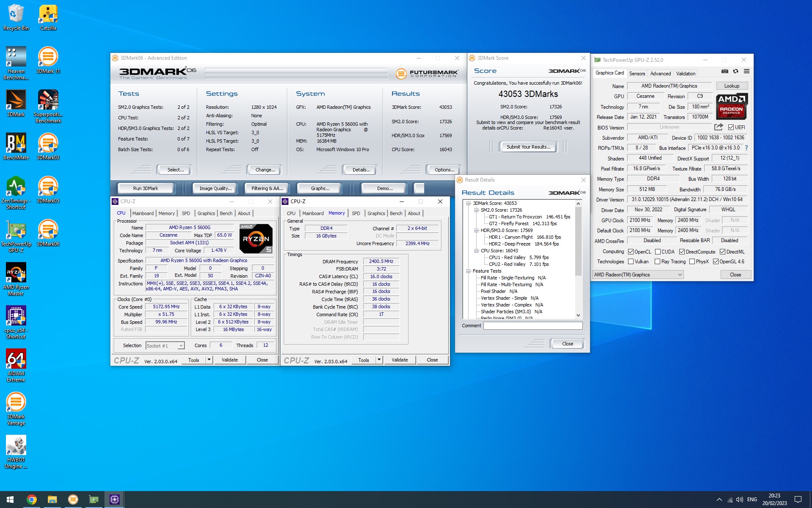Screen dimensions: 812x508
Task: Toggle DirectCompute checkbox in GPU-Z
Action: (x=682, y=251)
